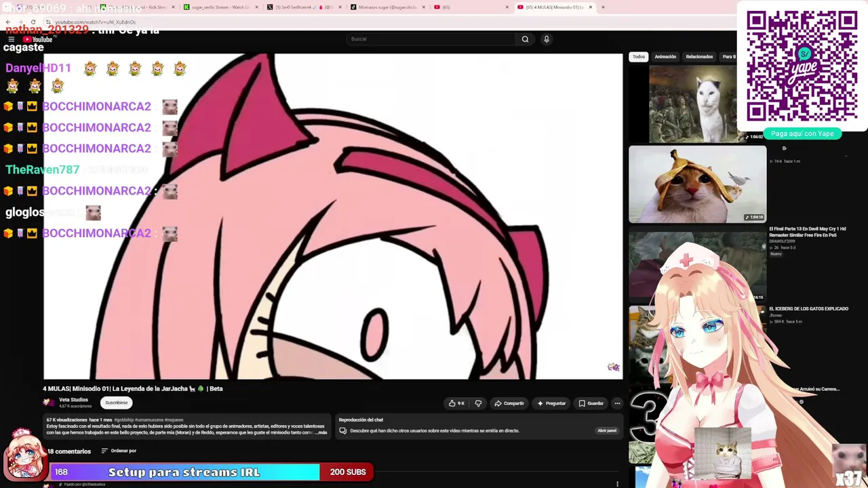Open the chat replay with Abrir panel
This screenshot has height=488, width=868.
coord(607,431)
